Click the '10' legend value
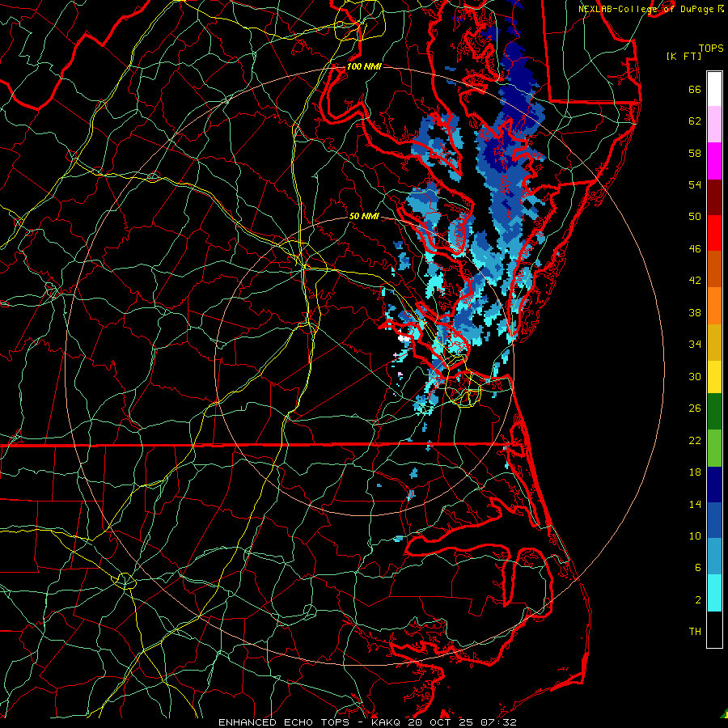Viewport: 728px width, 728px height. click(695, 536)
